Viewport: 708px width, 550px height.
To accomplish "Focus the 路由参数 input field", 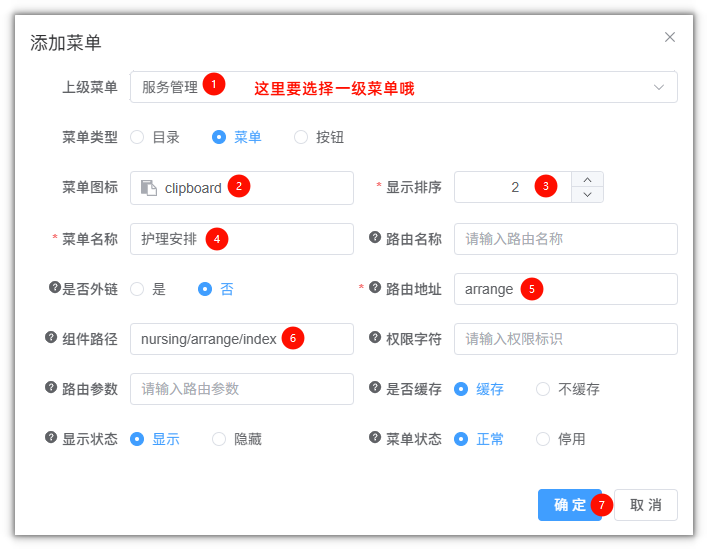I will 242,389.
